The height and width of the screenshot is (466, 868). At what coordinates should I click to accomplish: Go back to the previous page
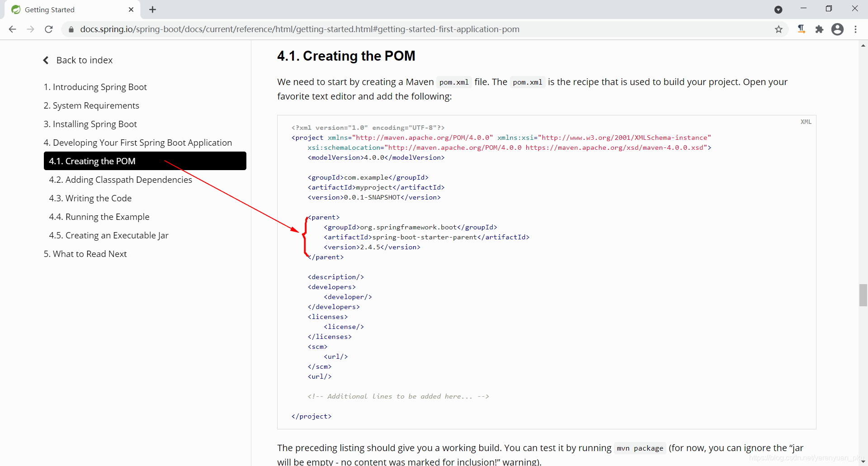[12, 29]
